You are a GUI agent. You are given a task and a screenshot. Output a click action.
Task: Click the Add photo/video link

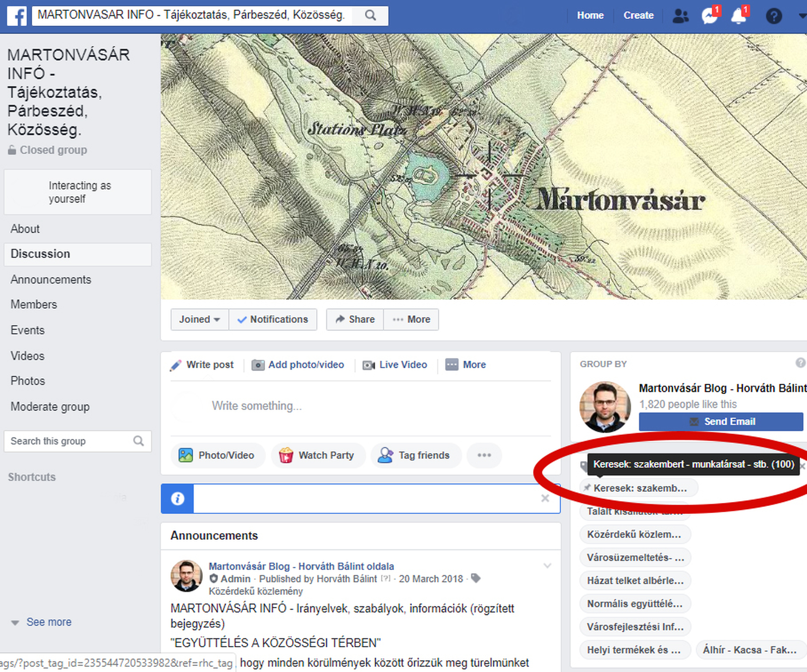pyautogui.click(x=306, y=365)
